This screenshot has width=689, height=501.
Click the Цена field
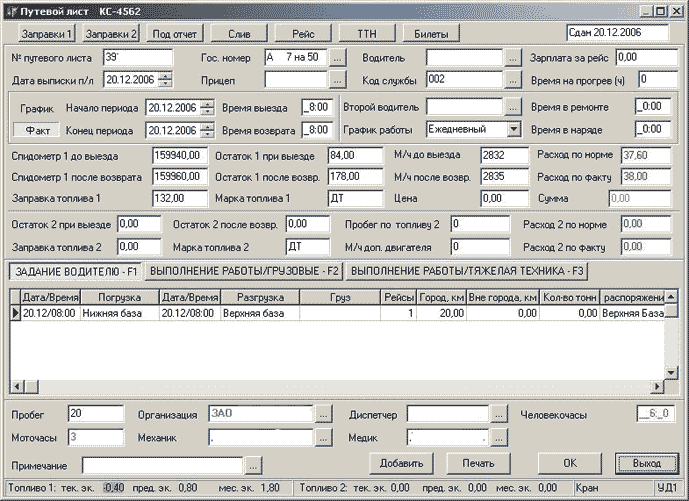(x=504, y=198)
